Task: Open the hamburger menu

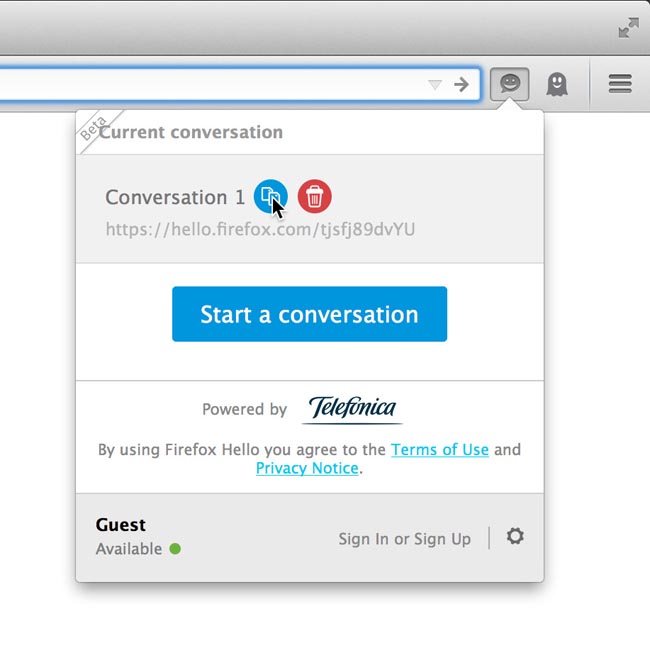Action: 620,84
